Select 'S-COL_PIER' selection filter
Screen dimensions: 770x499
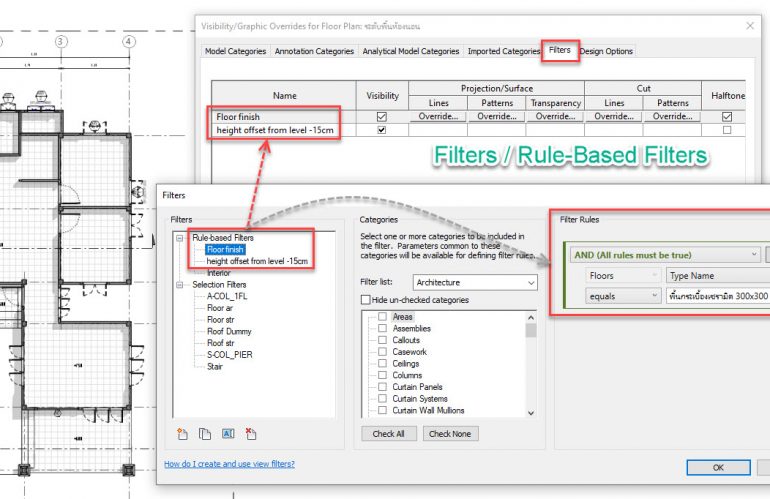pyautogui.click(x=229, y=355)
